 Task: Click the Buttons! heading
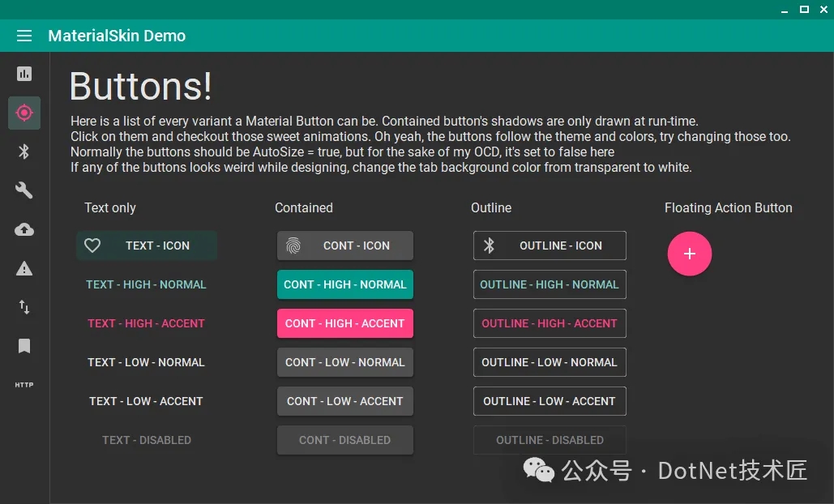pos(141,86)
